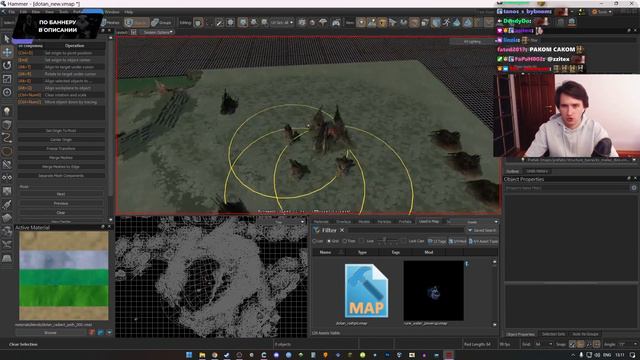The height and width of the screenshot is (360, 640).
Task: Select the Selection arrow tool
Action: pos(7,39)
